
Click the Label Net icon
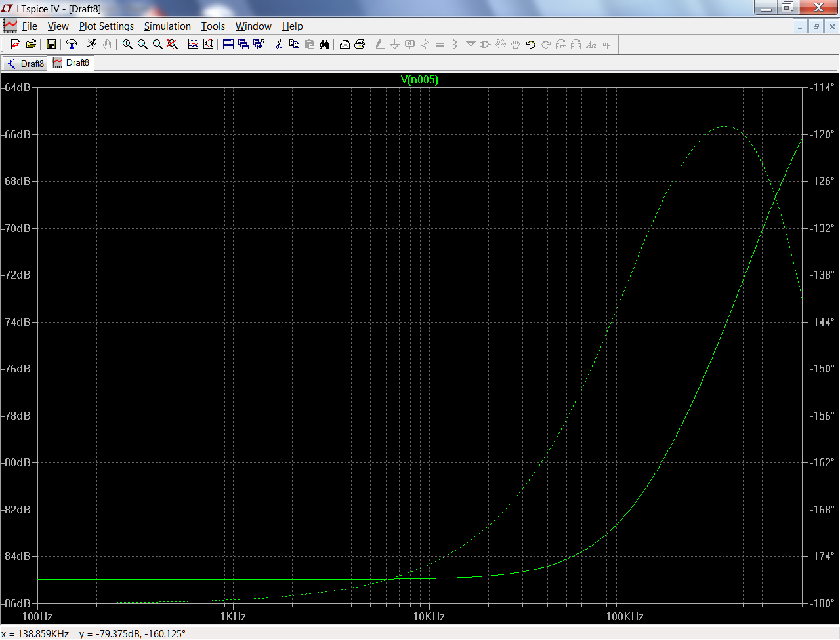[x=409, y=44]
